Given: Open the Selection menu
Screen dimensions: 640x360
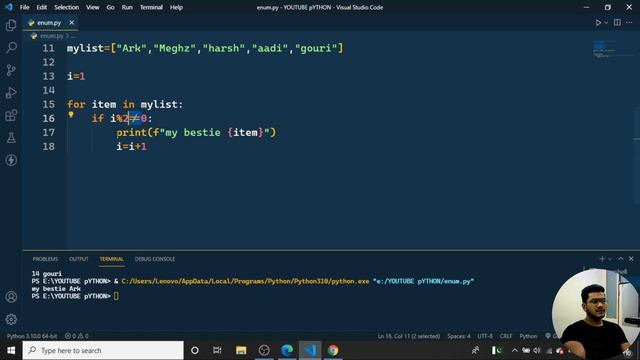Looking at the screenshot, I should 67,7.
